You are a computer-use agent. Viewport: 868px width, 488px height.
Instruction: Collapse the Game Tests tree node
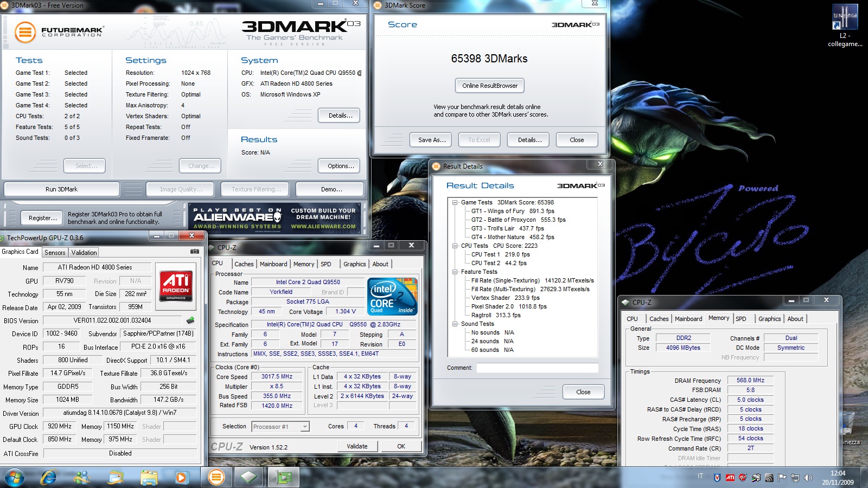(x=455, y=202)
